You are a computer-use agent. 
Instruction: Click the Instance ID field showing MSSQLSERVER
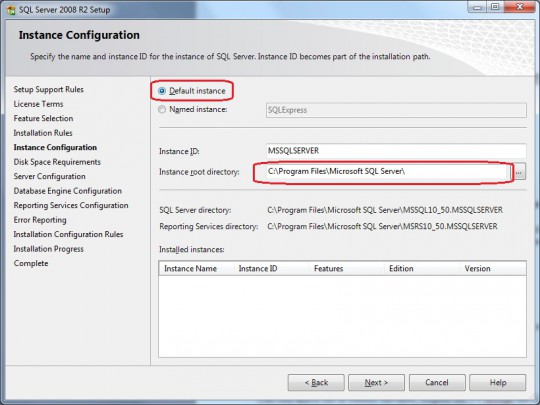[396, 151]
